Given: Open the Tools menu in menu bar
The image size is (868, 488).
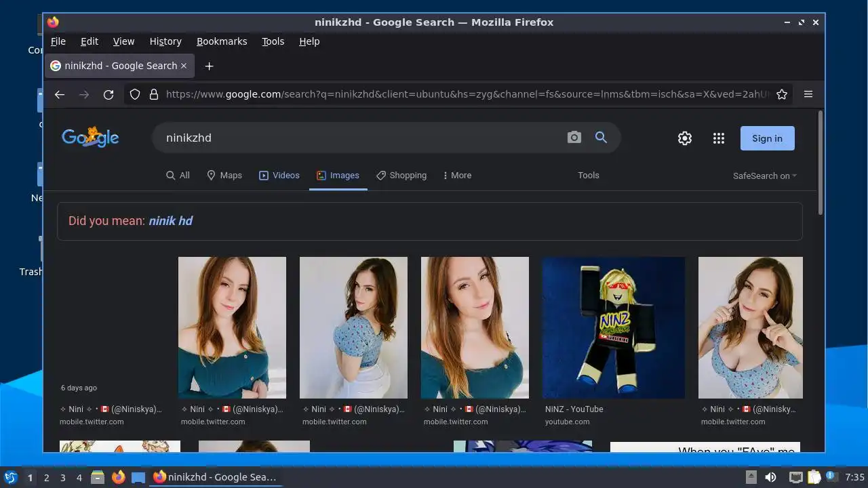Looking at the screenshot, I should (273, 41).
